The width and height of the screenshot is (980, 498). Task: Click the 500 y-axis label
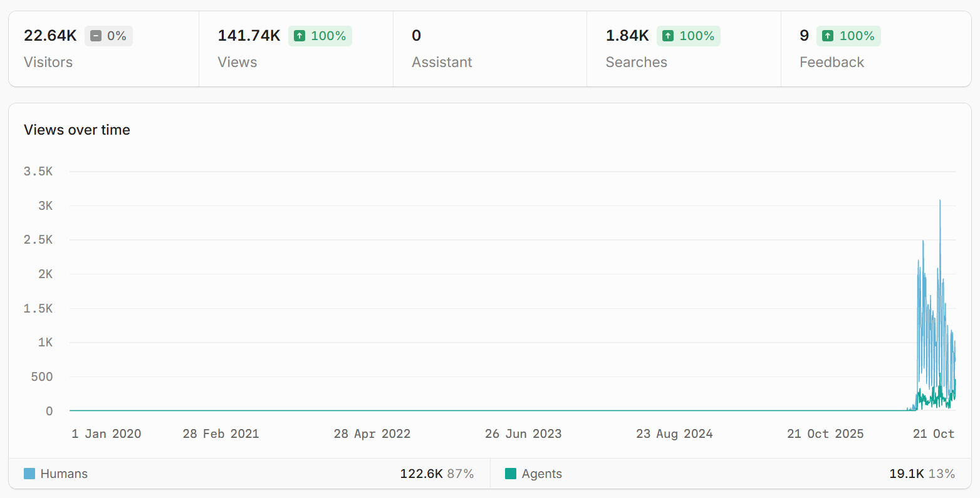42,376
